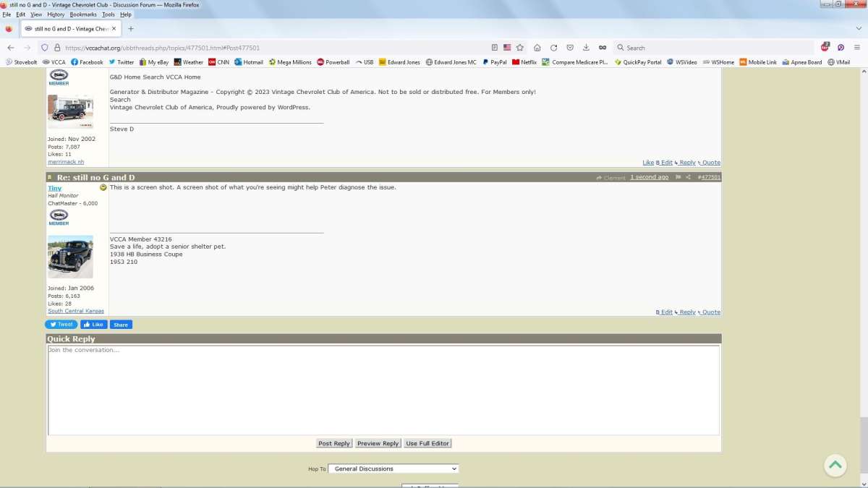The image size is (868, 488).
Task: Open the My eBay bookmark
Action: coord(154,62)
